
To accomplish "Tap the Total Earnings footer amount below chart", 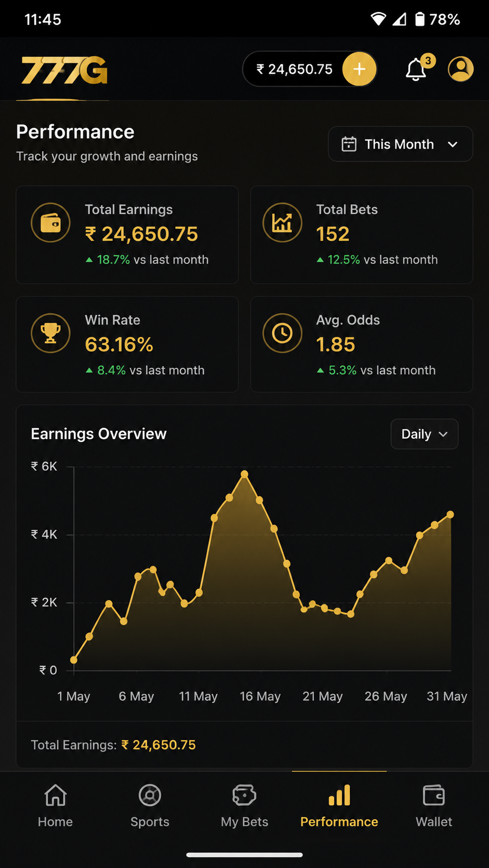I will (158, 745).
